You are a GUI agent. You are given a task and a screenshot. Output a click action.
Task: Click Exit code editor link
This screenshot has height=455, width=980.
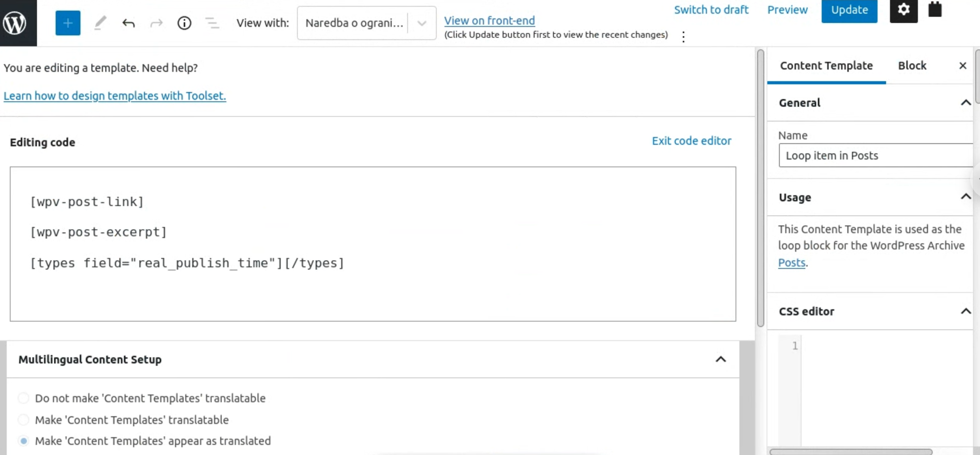click(691, 141)
